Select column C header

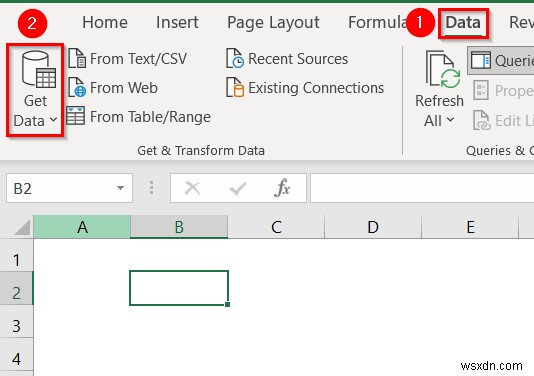(276, 227)
